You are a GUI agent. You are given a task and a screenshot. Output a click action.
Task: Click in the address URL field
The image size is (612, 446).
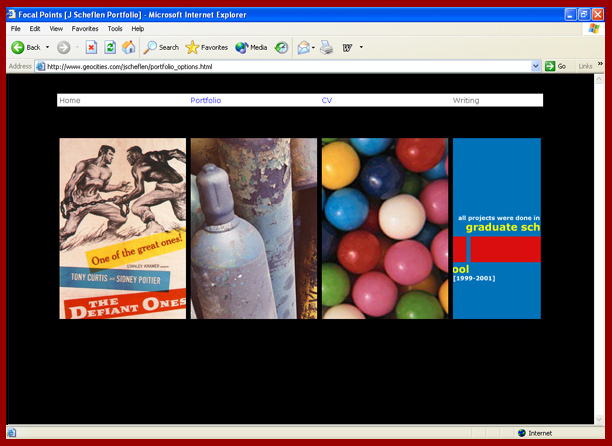click(288, 66)
